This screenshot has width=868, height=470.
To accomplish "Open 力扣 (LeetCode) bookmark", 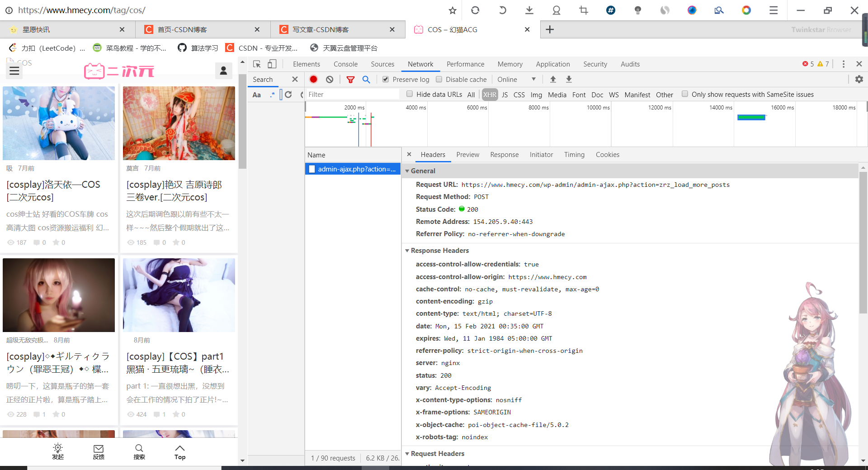I will (47, 48).
